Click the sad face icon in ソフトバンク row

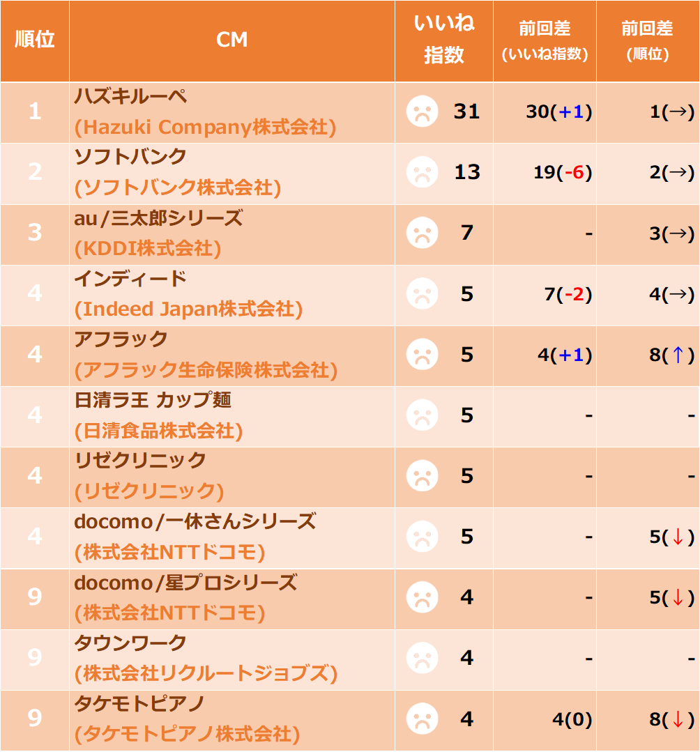423,172
